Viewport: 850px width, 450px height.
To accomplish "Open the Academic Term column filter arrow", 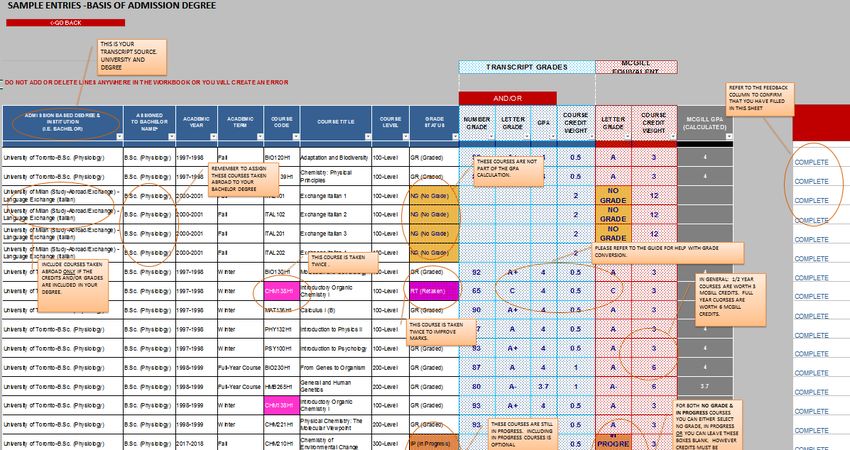I will [259, 137].
